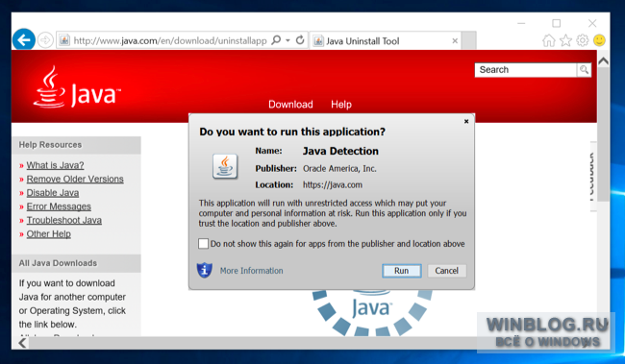
Task: Click the java.com URL address field
Action: coord(170,40)
